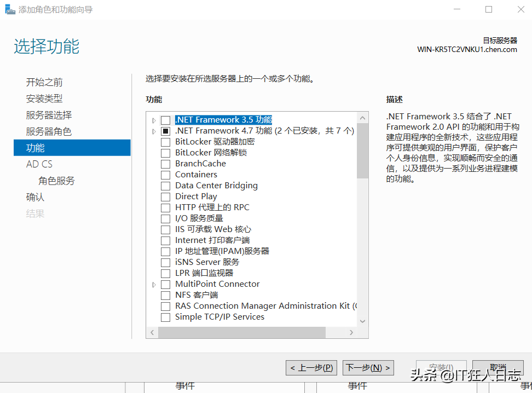532x393 pixels.
Task: Select the 功能 step in sidebar
Action: 72,148
